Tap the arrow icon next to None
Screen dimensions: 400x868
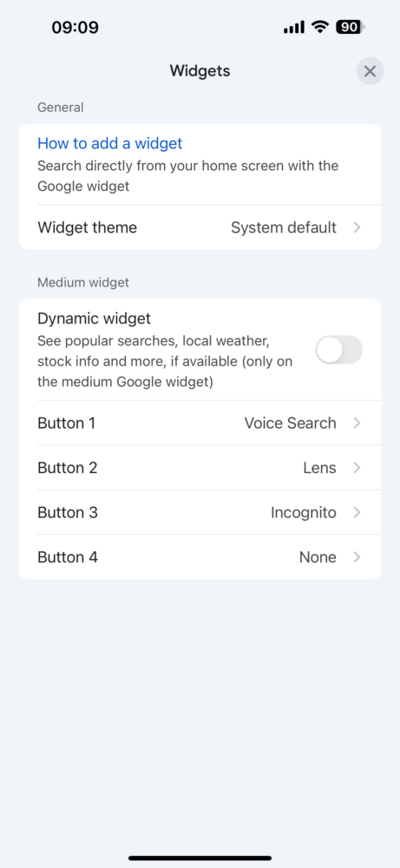(x=357, y=557)
